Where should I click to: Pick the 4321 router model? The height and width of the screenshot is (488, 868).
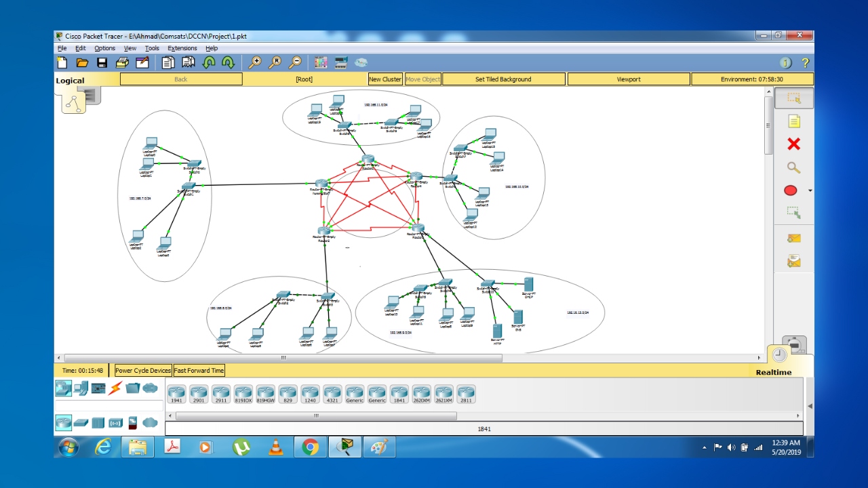(332, 394)
